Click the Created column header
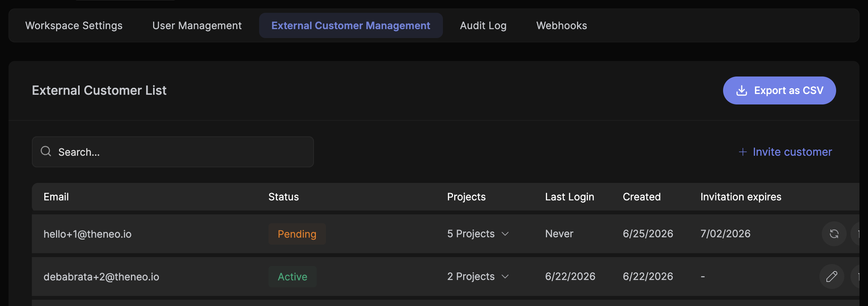868x306 pixels. [642, 197]
